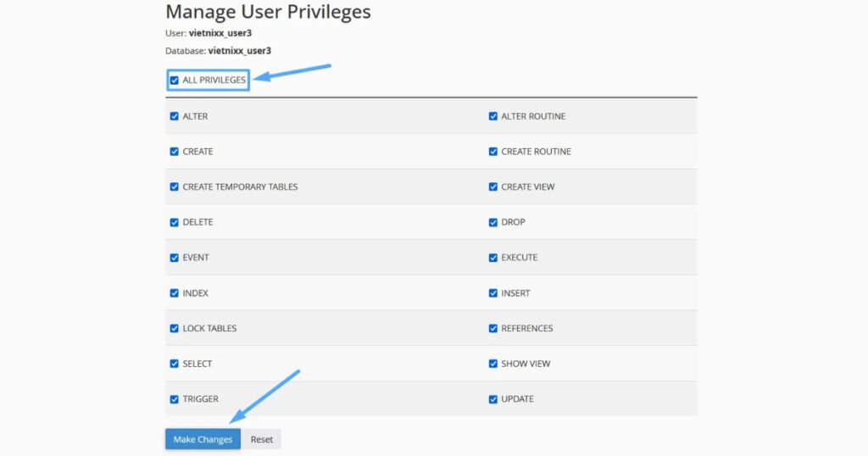Toggle the SHOW VIEW checkbox
Screen dimensions: 868x456
pos(492,364)
